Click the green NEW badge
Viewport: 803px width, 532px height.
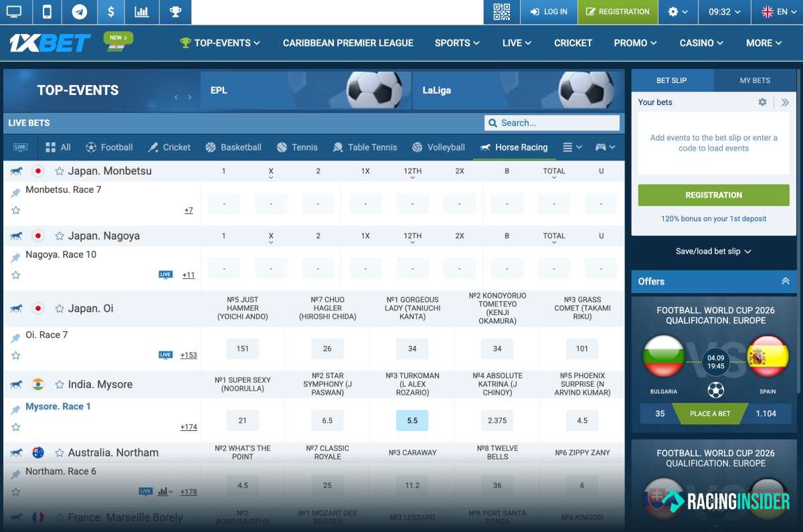tap(118, 38)
